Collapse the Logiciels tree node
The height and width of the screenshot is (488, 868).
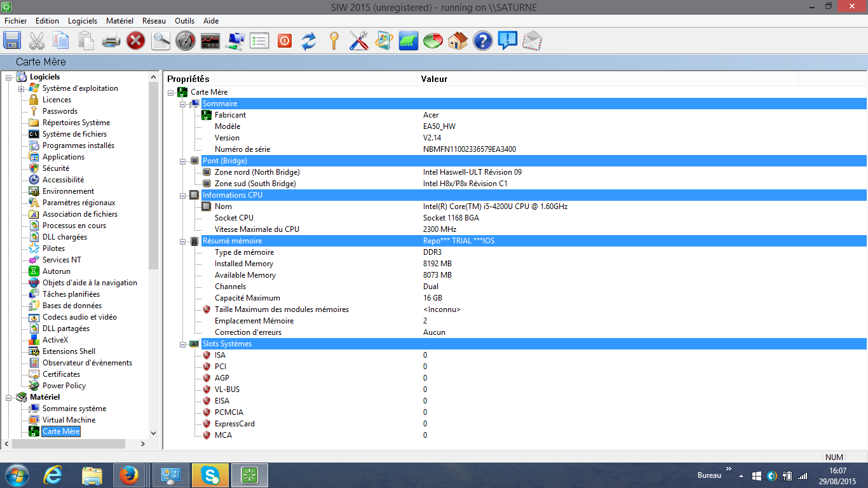click(9, 78)
